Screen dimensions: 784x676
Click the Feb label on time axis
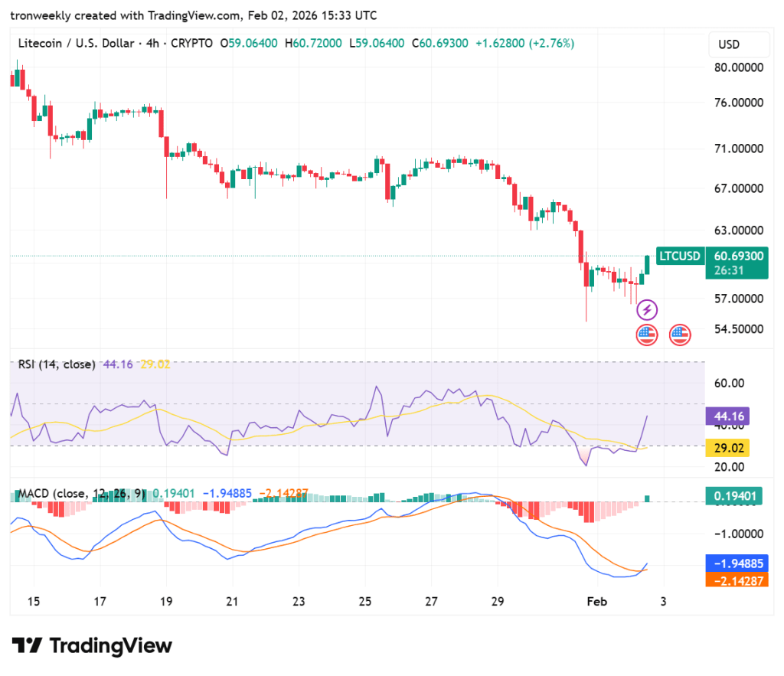(597, 602)
